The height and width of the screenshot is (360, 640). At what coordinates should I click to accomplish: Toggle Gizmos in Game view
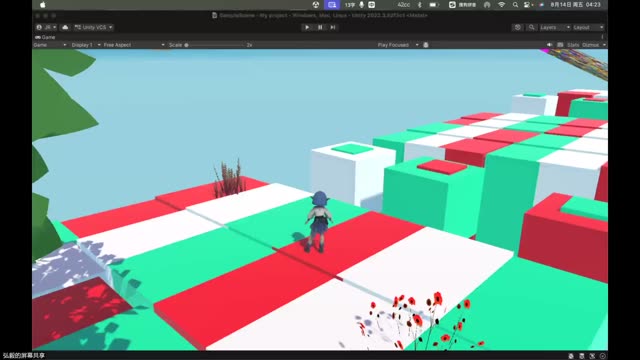pos(591,45)
